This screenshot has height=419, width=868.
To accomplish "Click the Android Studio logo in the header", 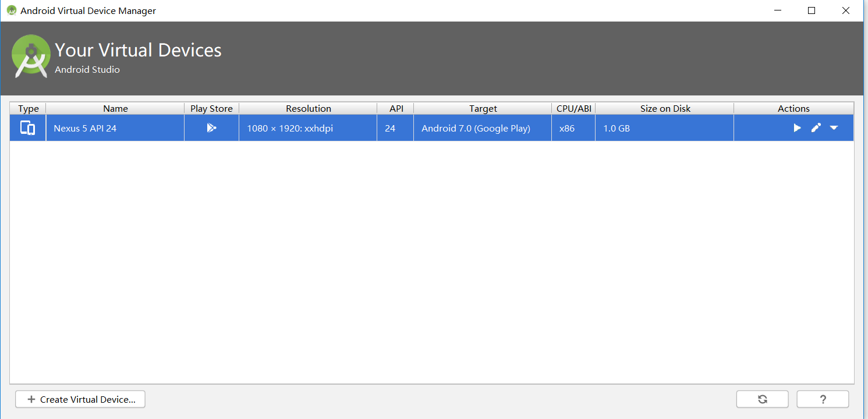I will (31, 56).
